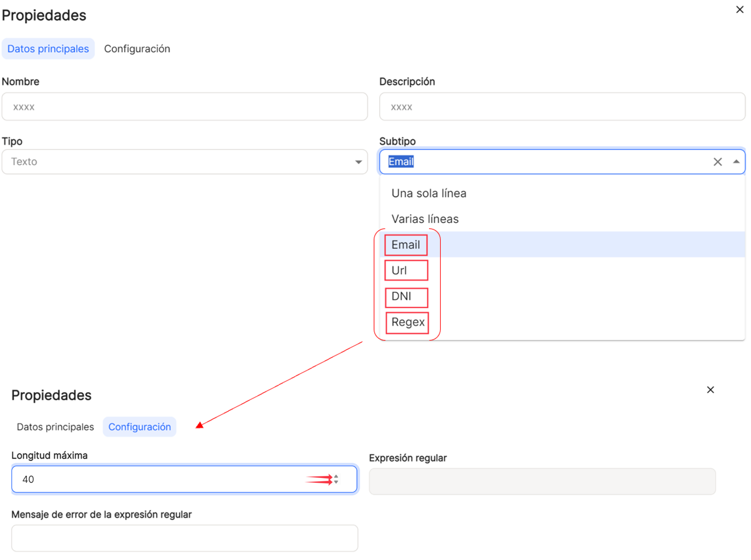Select the DNI subtype option
This screenshot has height=560, width=751.
click(x=562, y=296)
